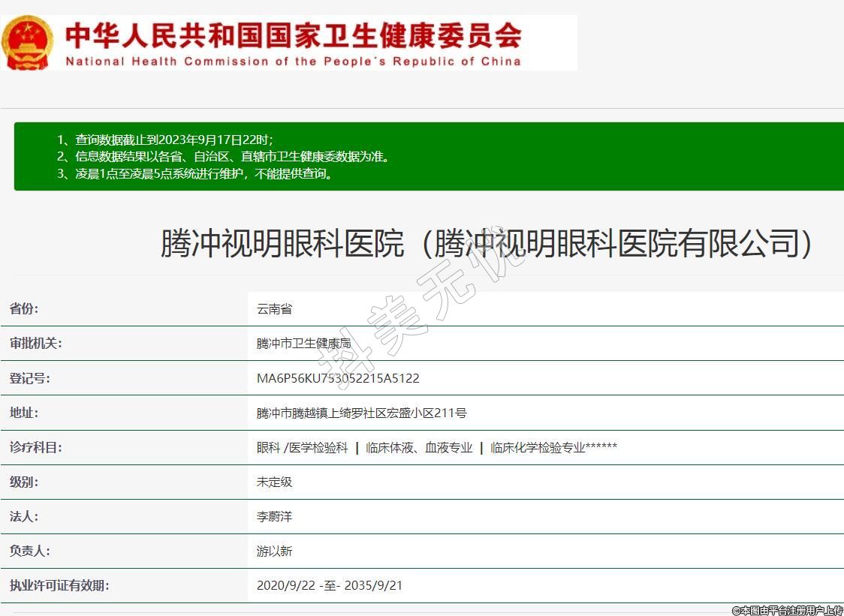This screenshot has width=844, height=616.
Task: Click the 登记号 row label
Action: [x=29, y=378]
